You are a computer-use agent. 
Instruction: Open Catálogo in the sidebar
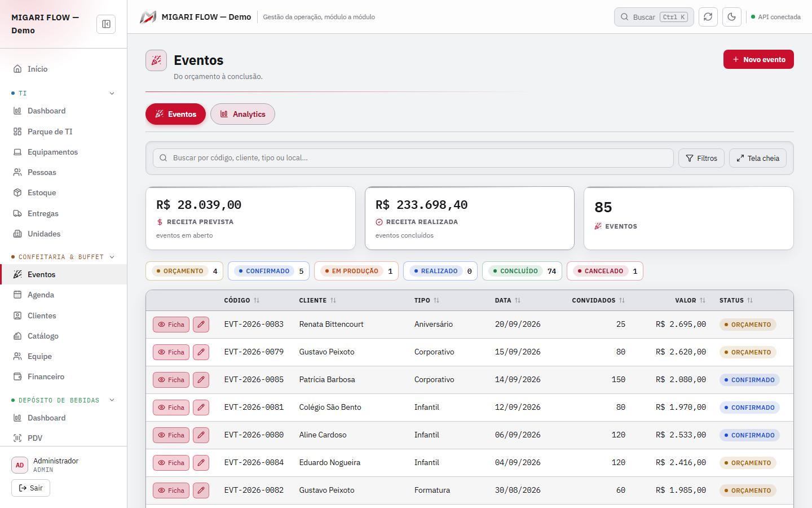click(63, 336)
